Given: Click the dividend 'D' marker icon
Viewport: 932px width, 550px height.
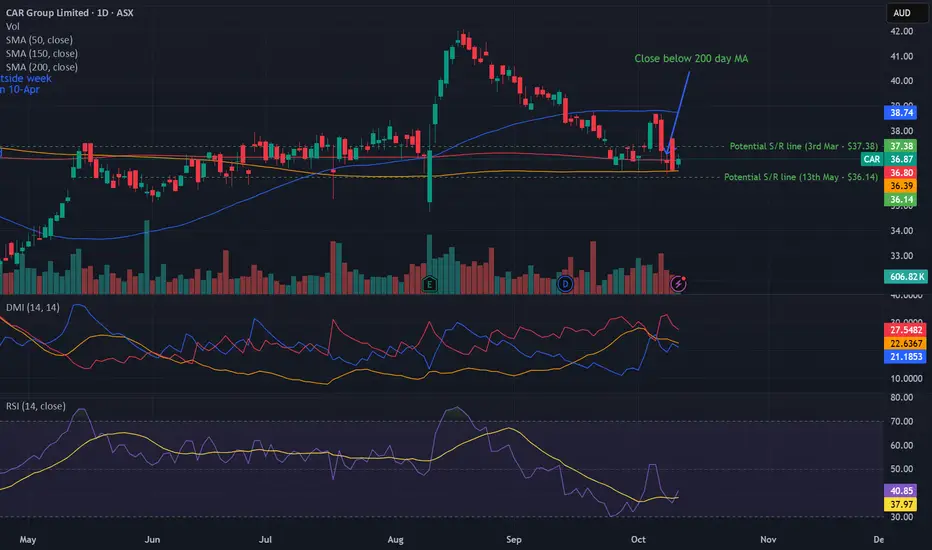Looking at the screenshot, I should pos(565,284).
